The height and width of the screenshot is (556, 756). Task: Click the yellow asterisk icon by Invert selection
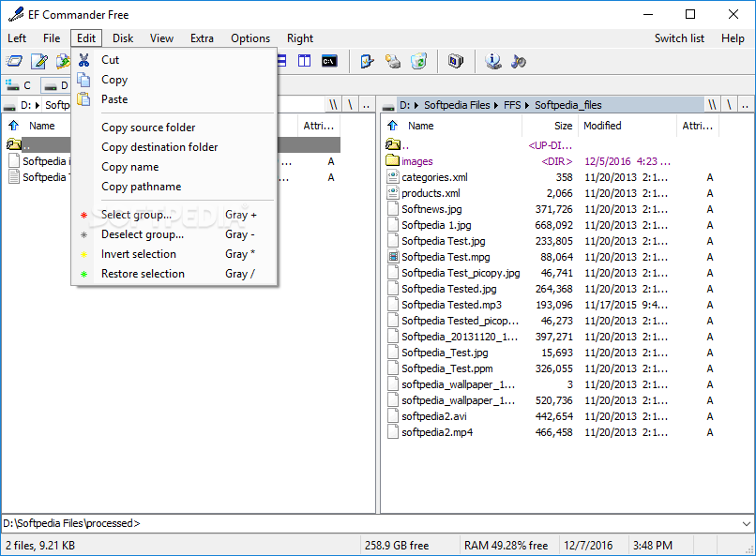point(83,254)
